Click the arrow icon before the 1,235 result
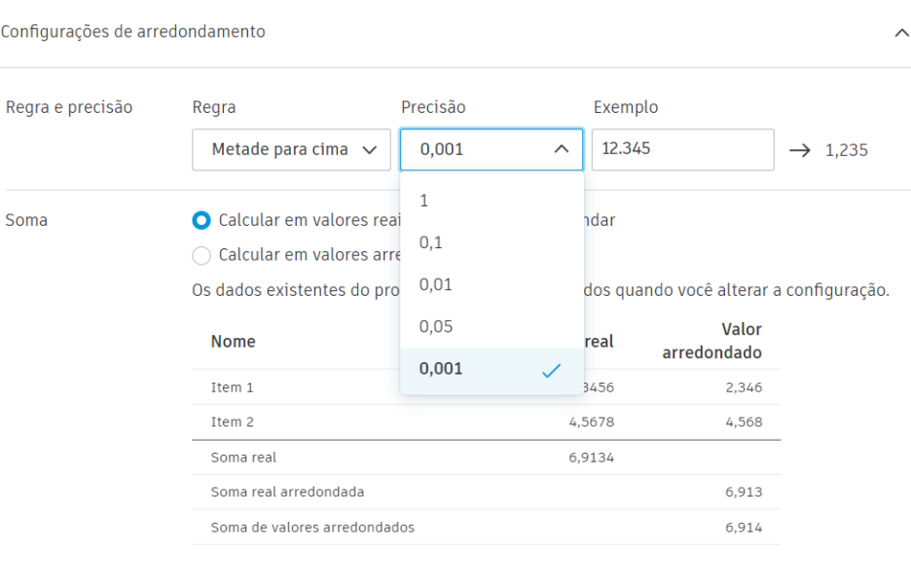Viewport: 911px width, 588px height. 800,150
